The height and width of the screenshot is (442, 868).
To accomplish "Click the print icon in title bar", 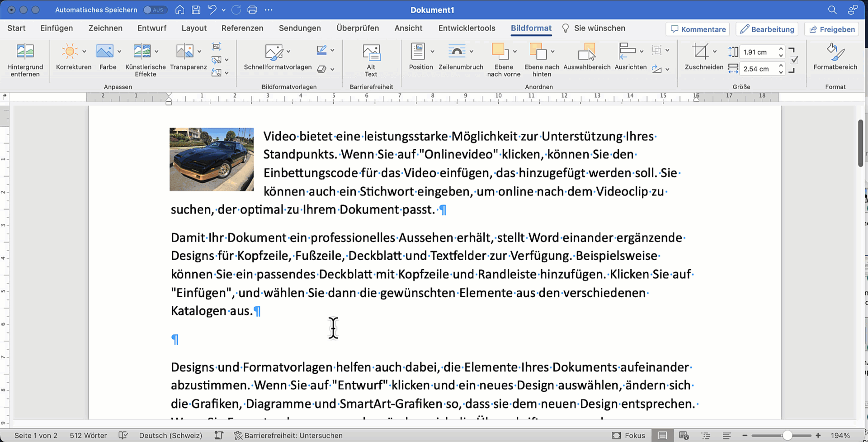I will [252, 10].
